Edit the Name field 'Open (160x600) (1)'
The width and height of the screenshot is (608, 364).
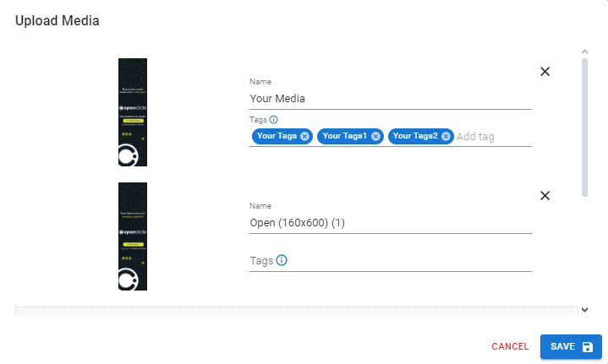(389, 223)
